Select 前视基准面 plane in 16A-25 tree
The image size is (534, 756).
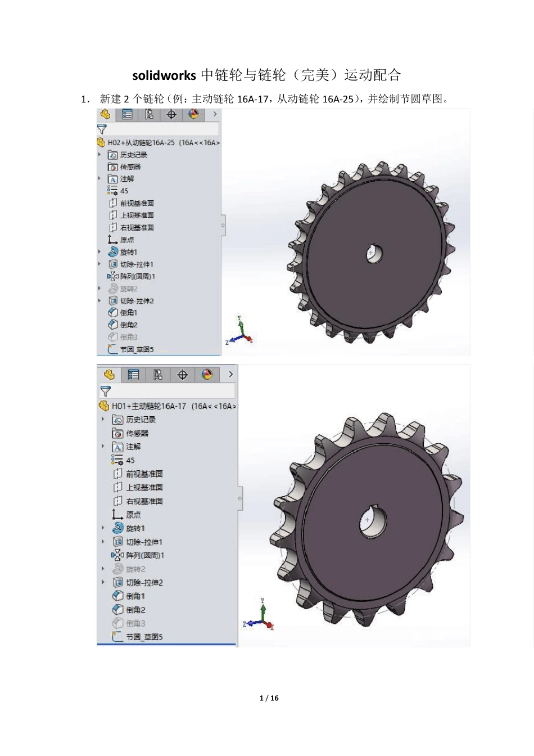[x=131, y=203]
